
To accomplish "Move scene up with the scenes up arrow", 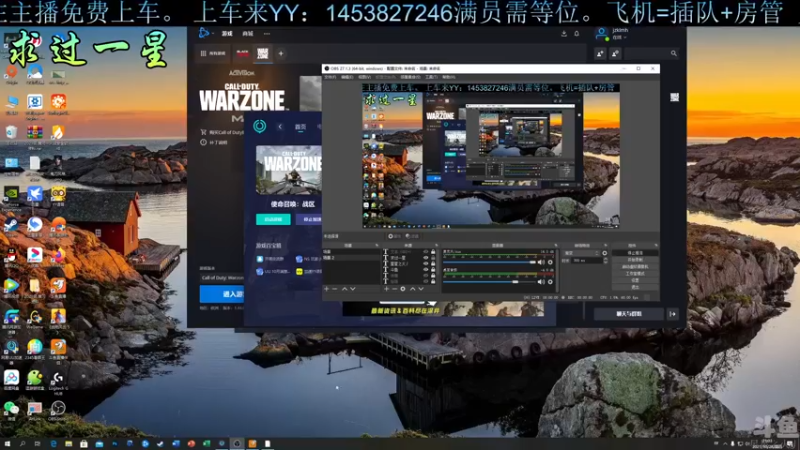I will click(x=344, y=289).
